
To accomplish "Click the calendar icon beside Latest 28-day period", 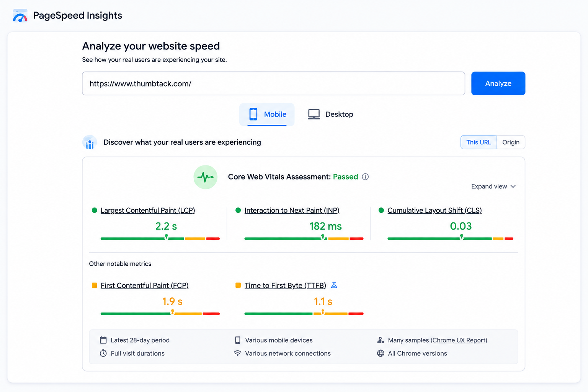I will [103, 340].
